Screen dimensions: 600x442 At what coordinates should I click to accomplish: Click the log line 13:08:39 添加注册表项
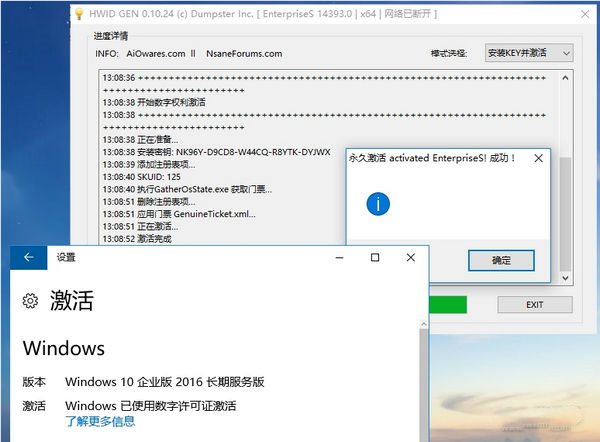[x=149, y=165]
